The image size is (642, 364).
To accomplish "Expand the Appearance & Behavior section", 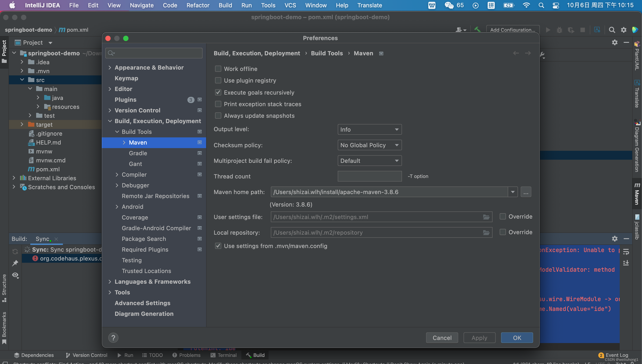I will [110, 68].
